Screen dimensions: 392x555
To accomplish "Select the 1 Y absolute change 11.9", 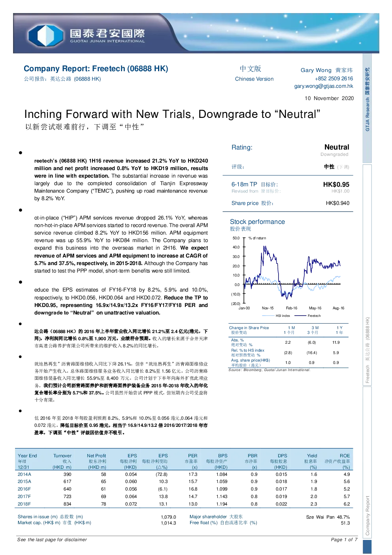I will (336, 343).
